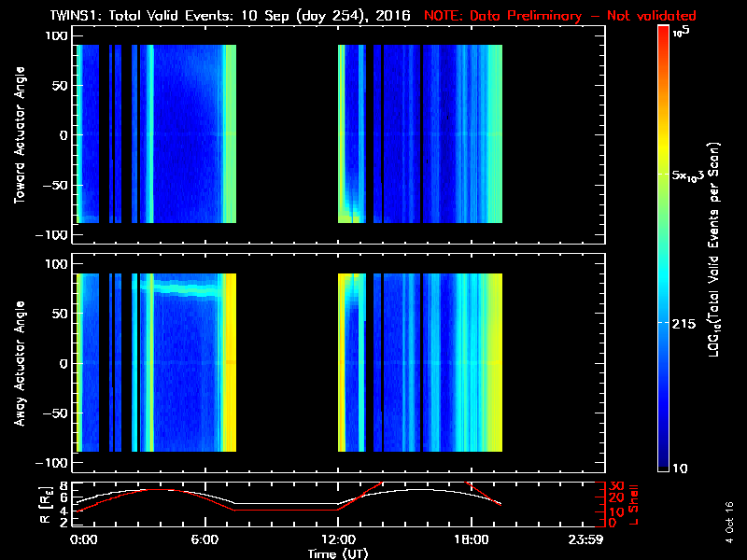This screenshot has width=747, height=560.
Task: Click the 'LOG10(Total Valid Events per Scan)' label
Action: pyautogui.click(x=713, y=249)
